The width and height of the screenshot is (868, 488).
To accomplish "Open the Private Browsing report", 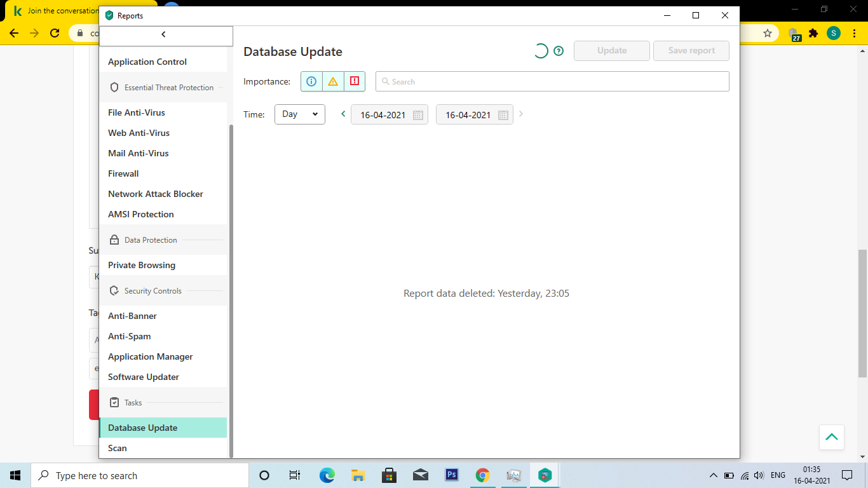I will coord(163,265).
